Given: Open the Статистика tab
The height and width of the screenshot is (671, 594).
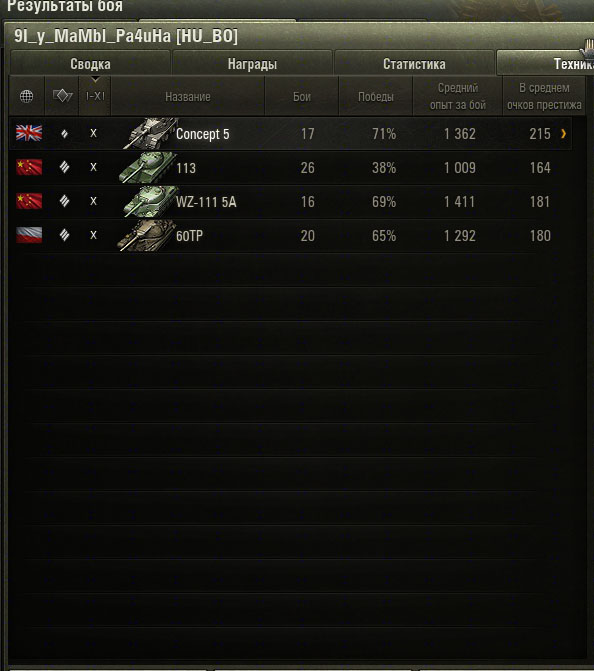Looking at the screenshot, I should coord(414,64).
